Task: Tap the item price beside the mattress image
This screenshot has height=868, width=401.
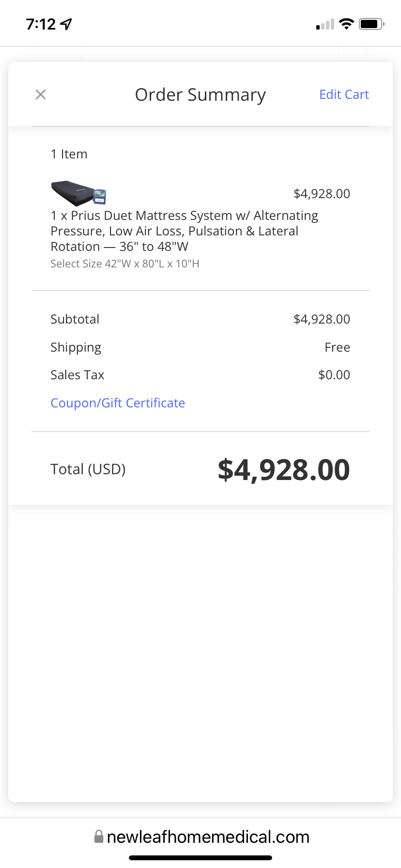Action: point(322,194)
